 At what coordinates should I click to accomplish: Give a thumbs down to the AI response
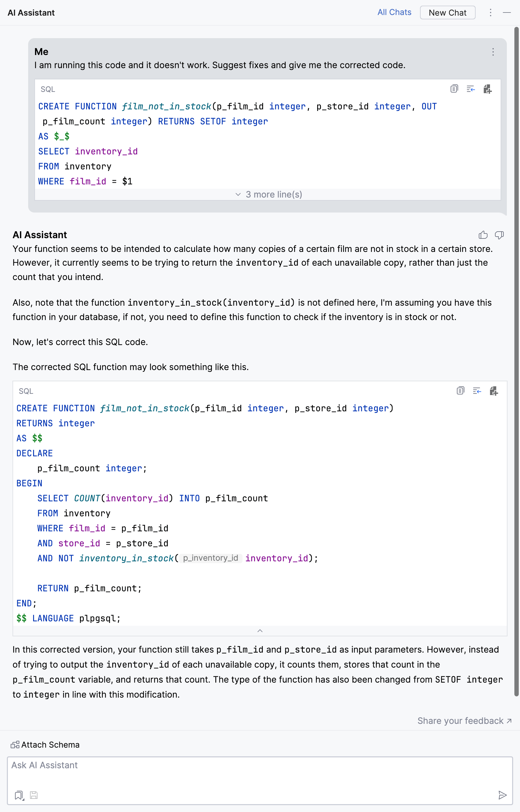tap(500, 235)
